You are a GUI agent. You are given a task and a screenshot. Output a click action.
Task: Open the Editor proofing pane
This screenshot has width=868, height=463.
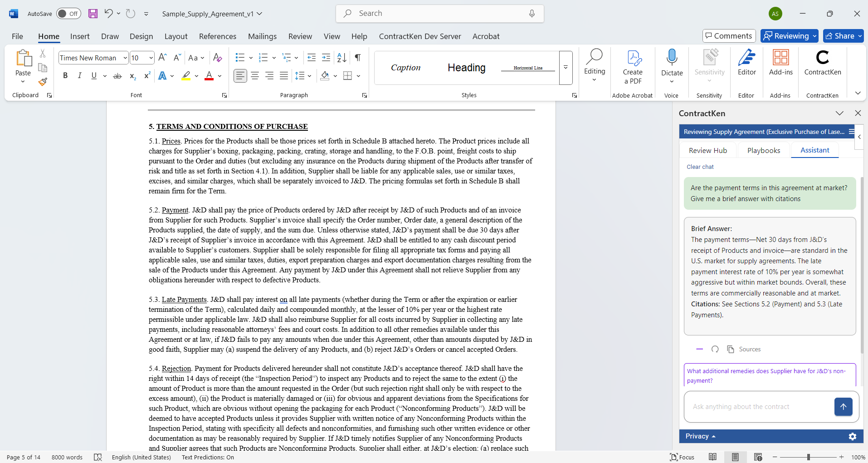tap(746, 63)
